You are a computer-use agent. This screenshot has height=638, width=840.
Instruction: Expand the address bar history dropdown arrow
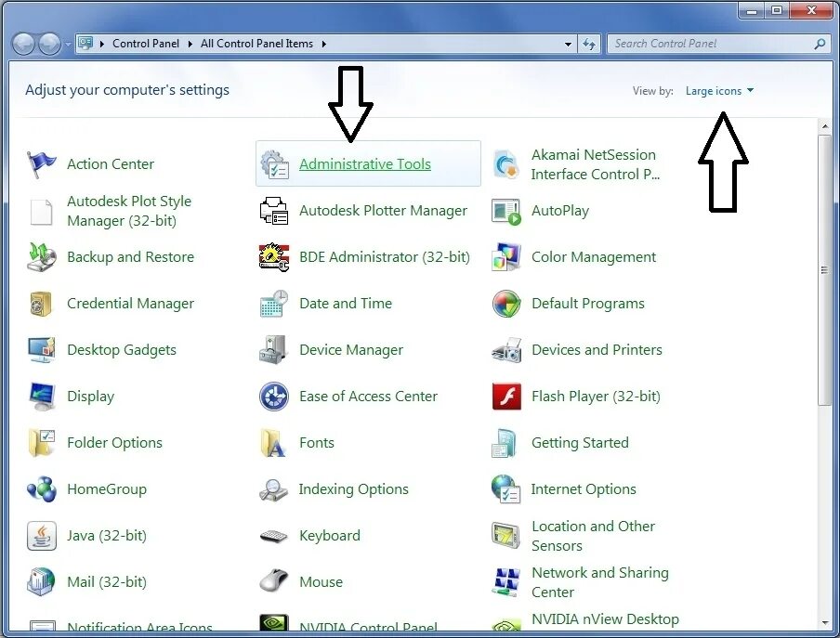(x=568, y=45)
